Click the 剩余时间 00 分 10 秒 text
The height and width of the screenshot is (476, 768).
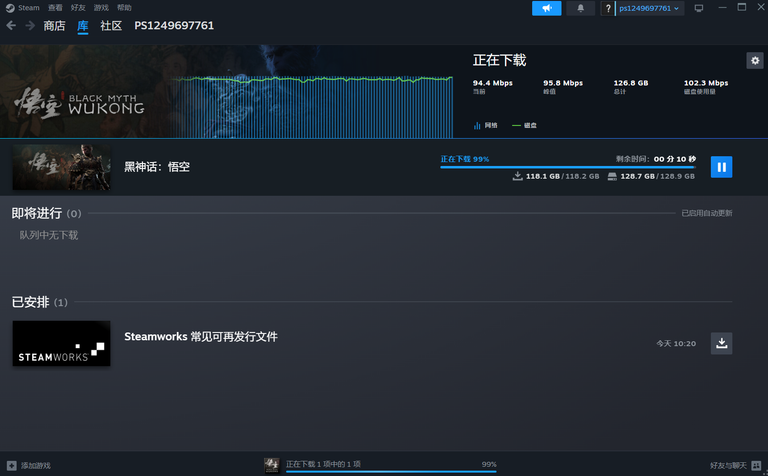coord(656,159)
